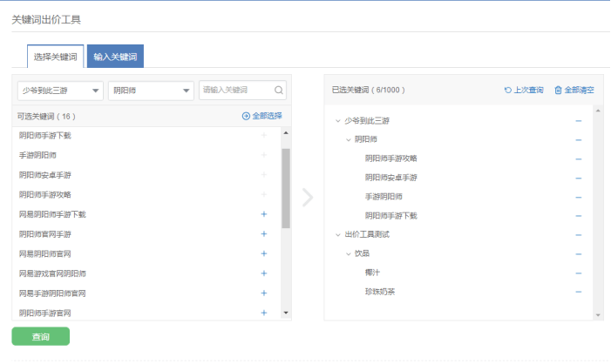
Task: Add 阴阳师官网手游 with its plus icon
Action: [x=263, y=234]
